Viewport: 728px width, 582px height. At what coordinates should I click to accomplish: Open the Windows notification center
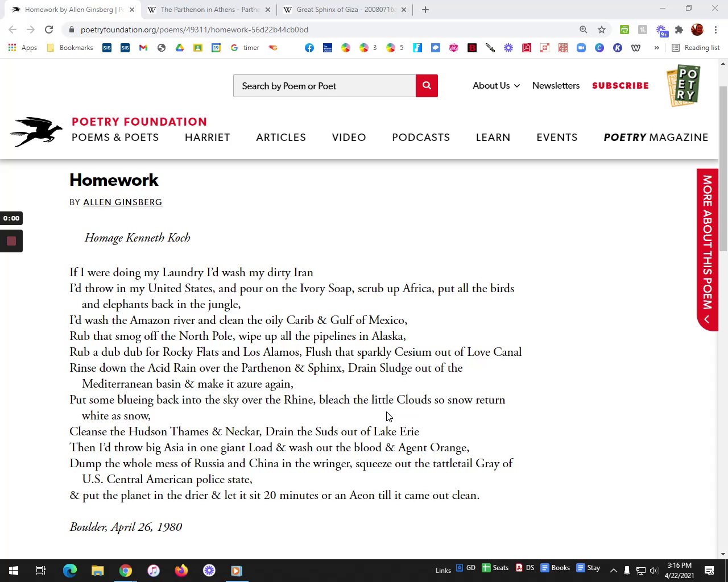pos(709,571)
